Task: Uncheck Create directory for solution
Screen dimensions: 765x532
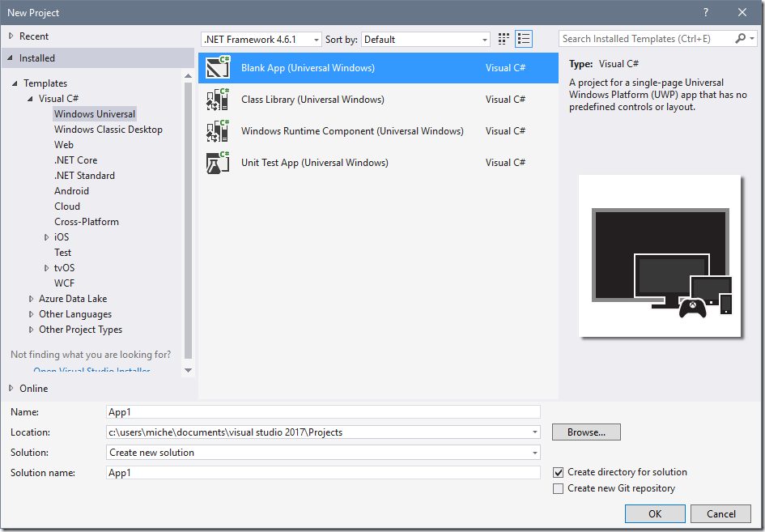Action: (x=558, y=472)
